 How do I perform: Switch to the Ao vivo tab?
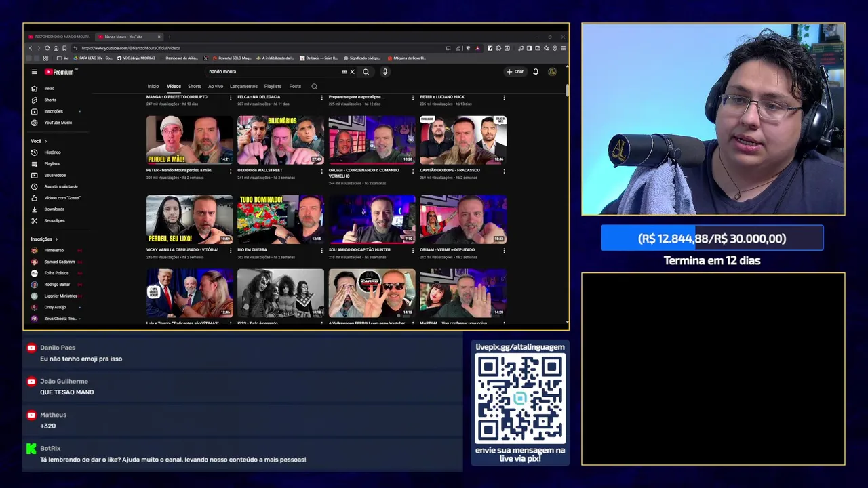point(216,87)
